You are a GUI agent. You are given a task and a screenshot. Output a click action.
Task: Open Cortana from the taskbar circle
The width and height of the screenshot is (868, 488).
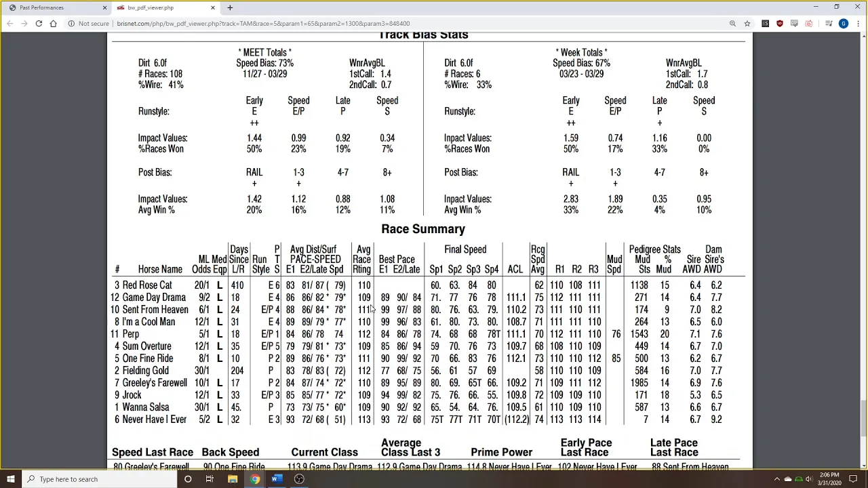coord(188,479)
